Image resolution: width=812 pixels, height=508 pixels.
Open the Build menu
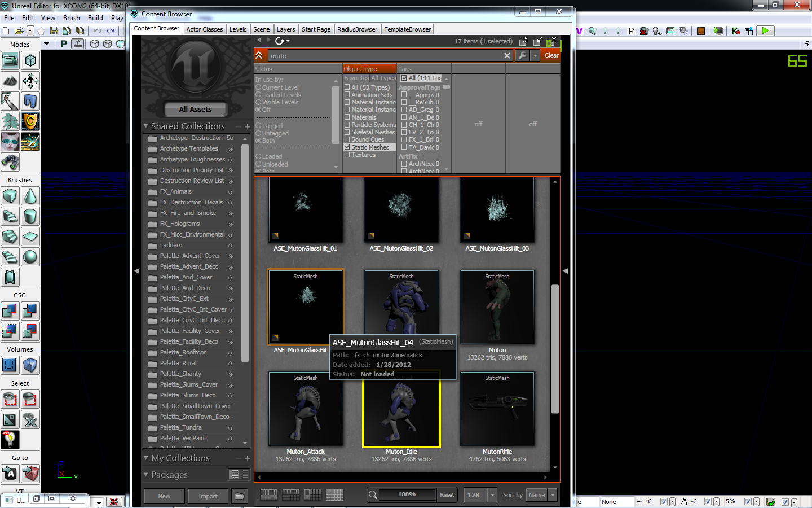click(96, 18)
